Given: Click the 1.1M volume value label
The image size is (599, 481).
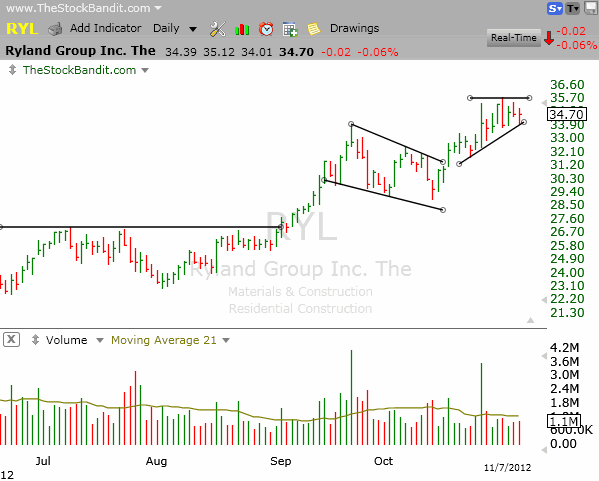Looking at the screenshot, I should [564, 421].
